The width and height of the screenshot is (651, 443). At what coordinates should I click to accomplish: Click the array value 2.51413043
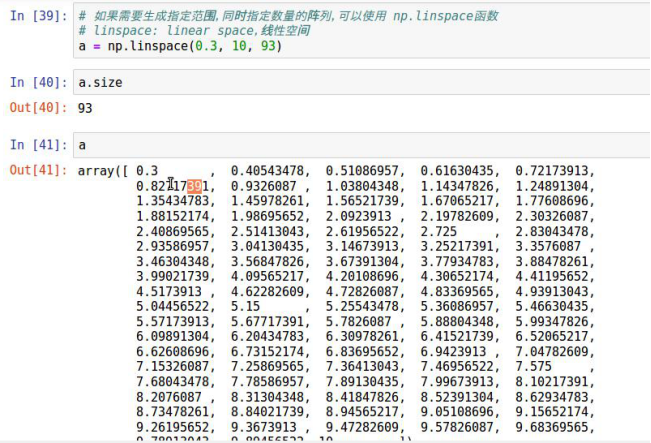(x=267, y=231)
